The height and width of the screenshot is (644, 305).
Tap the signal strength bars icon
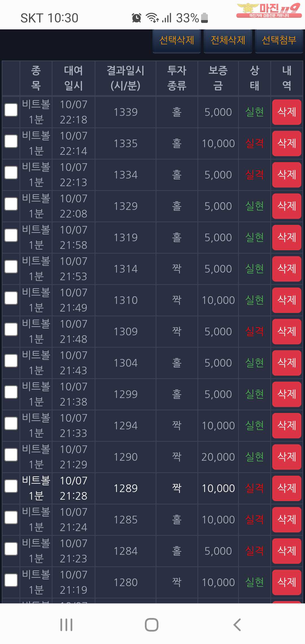pos(167,18)
